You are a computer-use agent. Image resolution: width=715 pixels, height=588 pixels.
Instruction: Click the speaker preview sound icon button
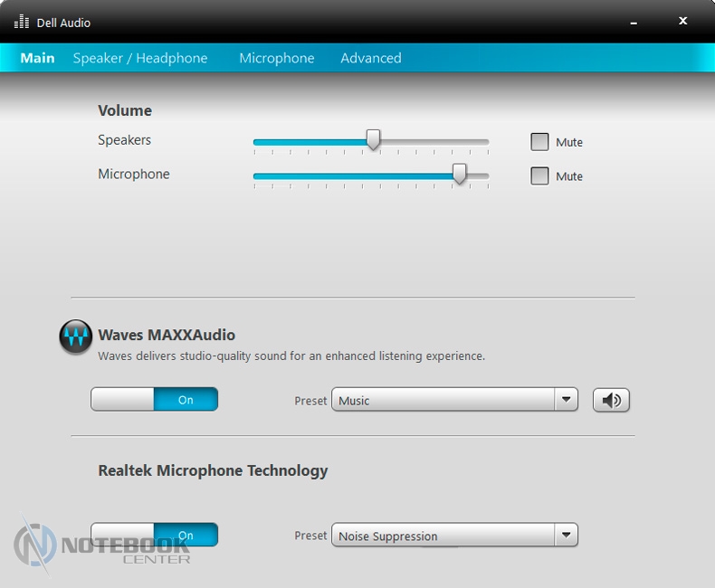click(x=611, y=400)
